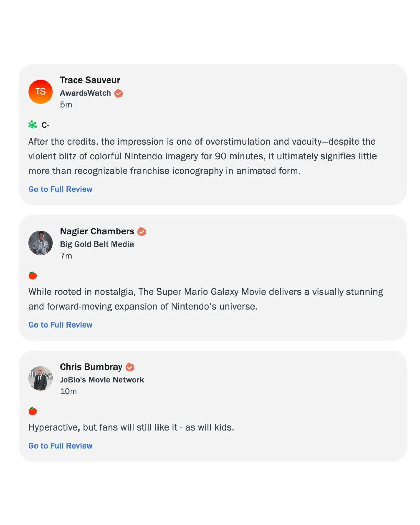
Task: Click the verified badge beside Chris Bumbray
Action: (130, 367)
